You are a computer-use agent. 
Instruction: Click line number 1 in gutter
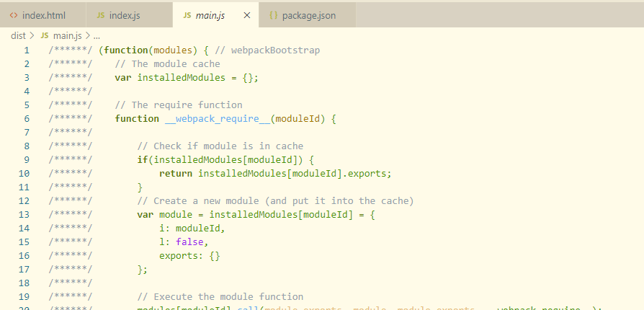pyautogui.click(x=27, y=50)
